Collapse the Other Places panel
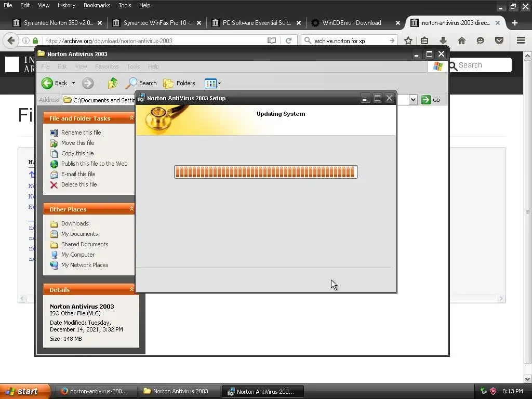 131,209
